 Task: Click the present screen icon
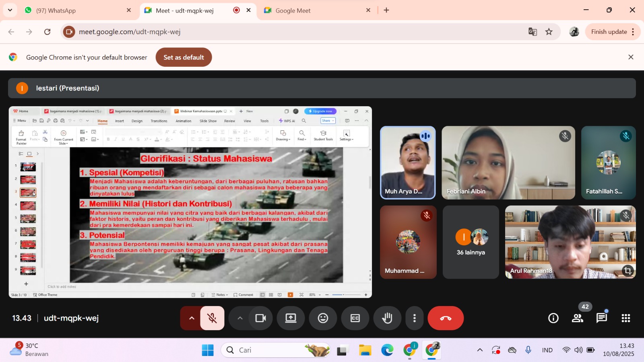(x=291, y=318)
